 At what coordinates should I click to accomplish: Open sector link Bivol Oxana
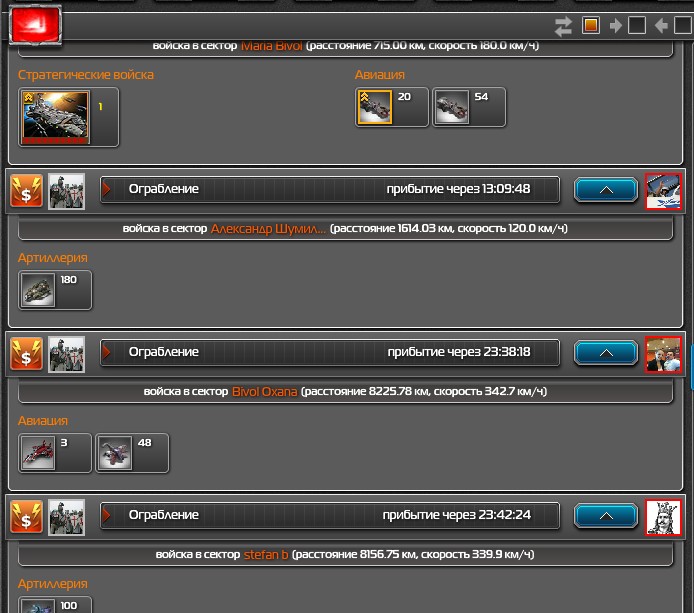coord(264,392)
